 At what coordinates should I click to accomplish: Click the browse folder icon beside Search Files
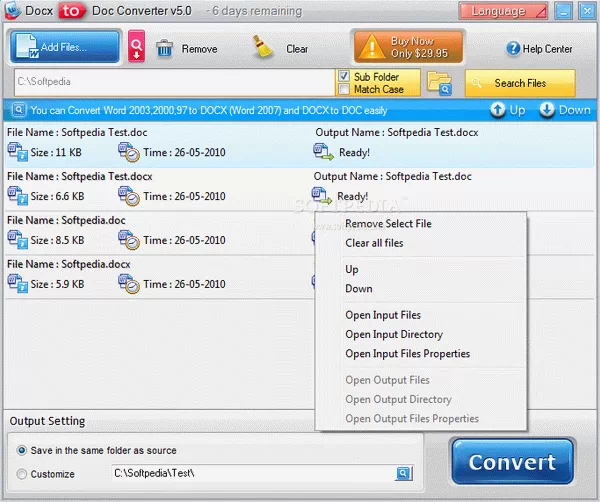tap(439, 83)
